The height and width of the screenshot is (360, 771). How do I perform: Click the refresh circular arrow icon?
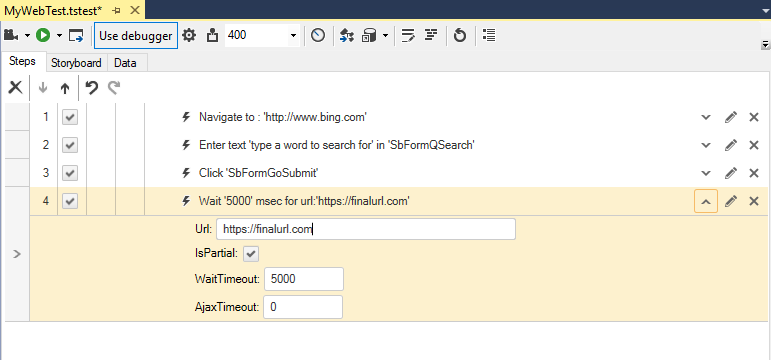pos(460,35)
